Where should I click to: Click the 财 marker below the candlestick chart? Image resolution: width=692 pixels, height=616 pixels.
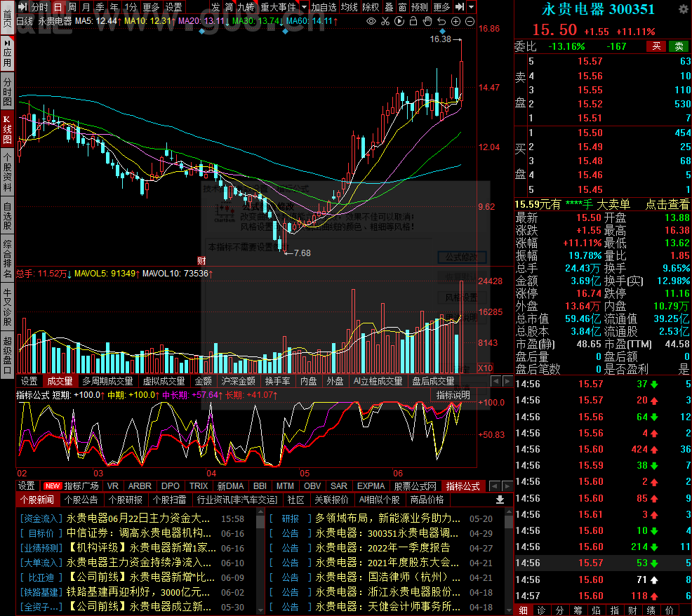201,261
